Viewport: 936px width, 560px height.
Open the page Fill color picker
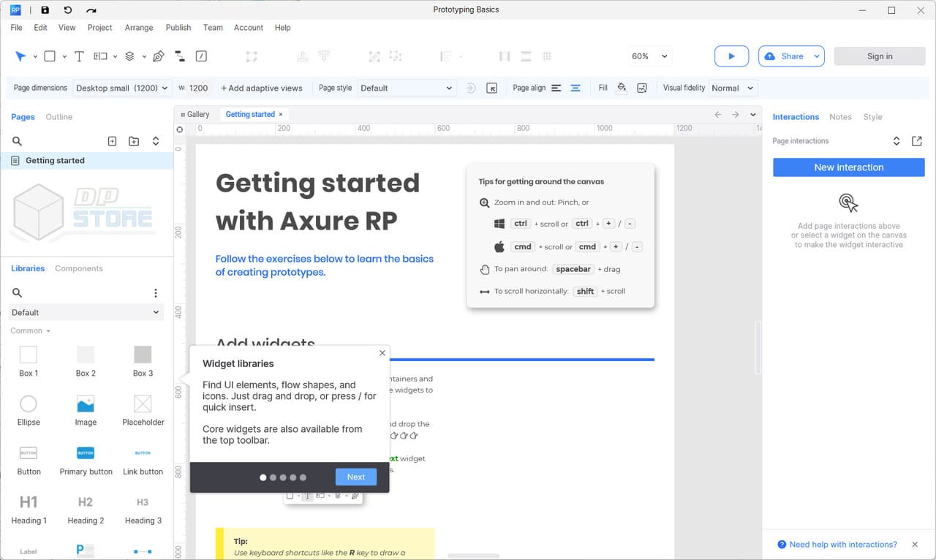pos(621,88)
